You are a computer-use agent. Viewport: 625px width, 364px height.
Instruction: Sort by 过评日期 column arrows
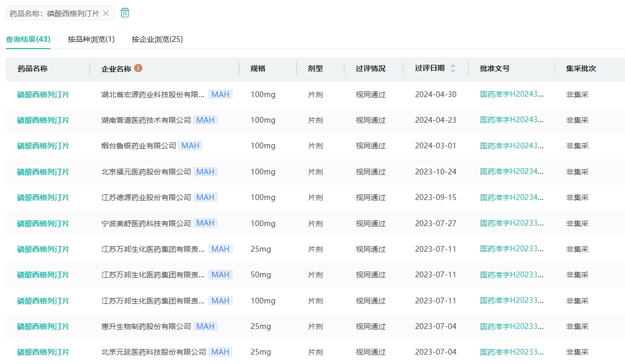(453, 68)
